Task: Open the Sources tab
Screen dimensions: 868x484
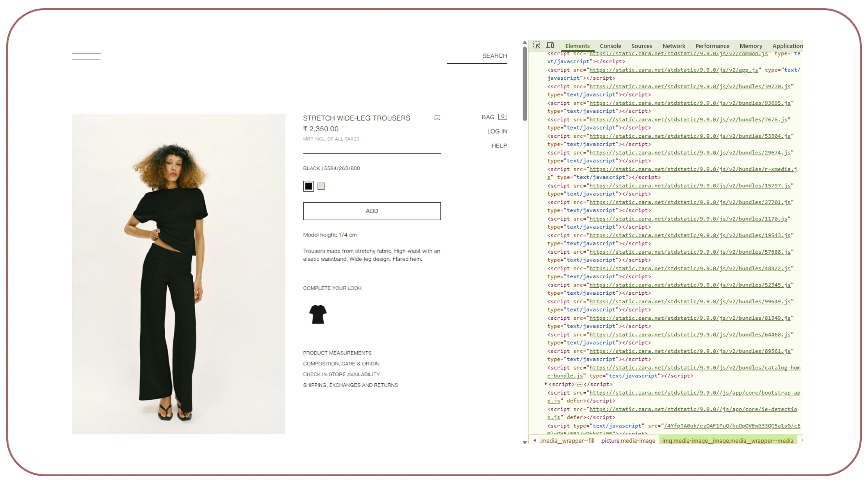Action: 642,46
